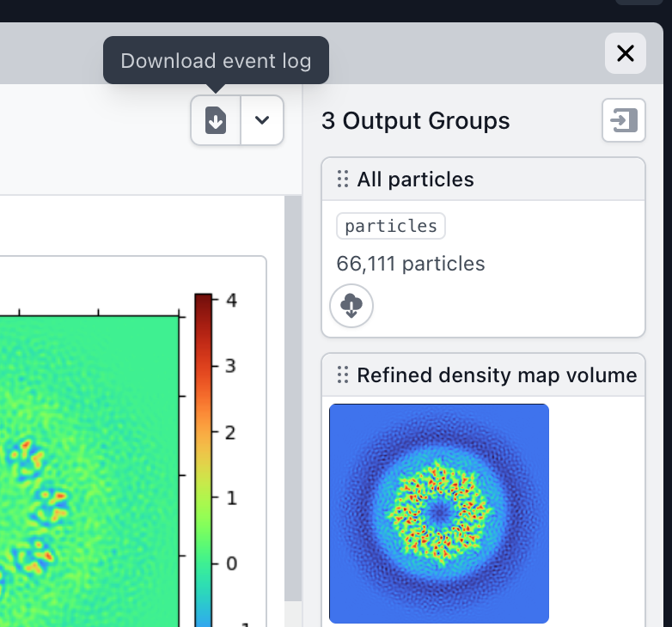
Task: Close the panel with the X button
Action: tap(626, 53)
